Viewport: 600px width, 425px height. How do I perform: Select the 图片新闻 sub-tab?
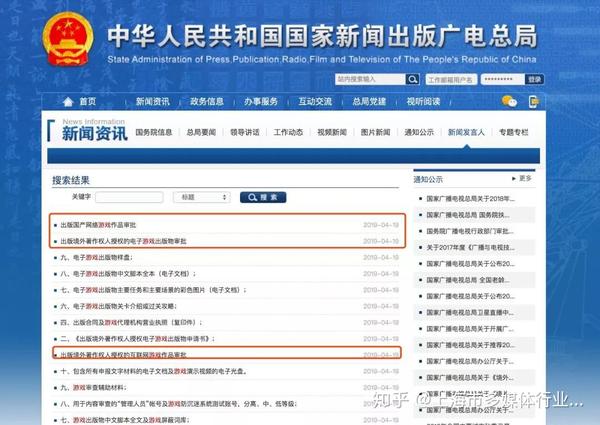[375, 132]
